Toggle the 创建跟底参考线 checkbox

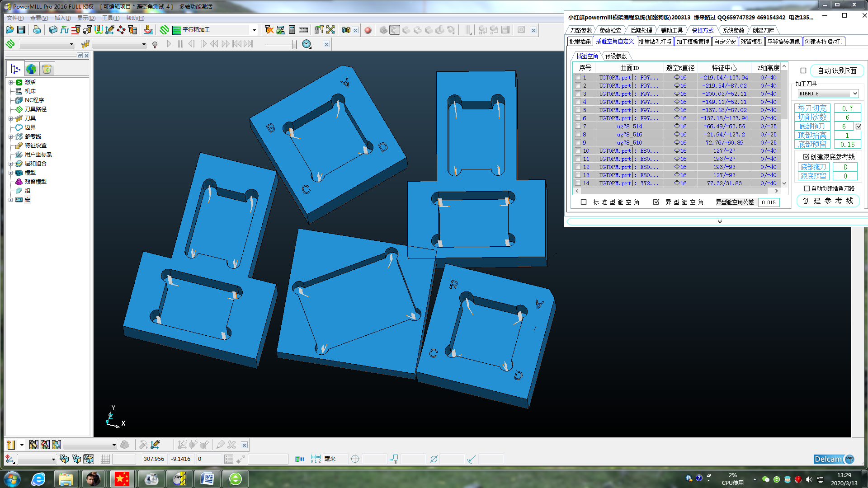coord(806,157)
